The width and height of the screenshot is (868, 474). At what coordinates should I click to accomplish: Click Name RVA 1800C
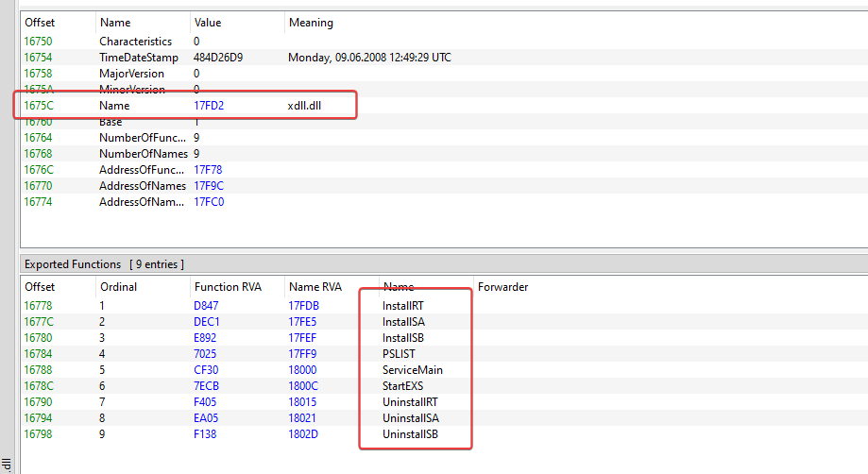(x=303, y=386)
